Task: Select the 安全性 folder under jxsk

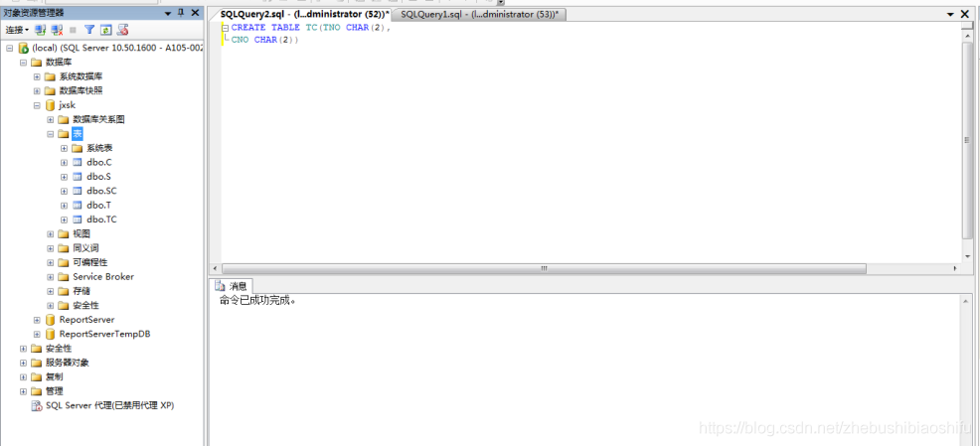Action: (85, 306)
